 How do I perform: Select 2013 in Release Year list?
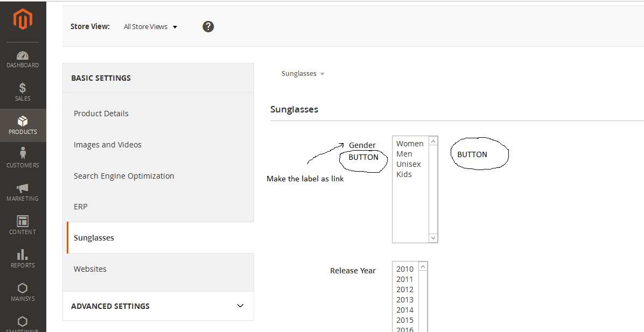405,300
